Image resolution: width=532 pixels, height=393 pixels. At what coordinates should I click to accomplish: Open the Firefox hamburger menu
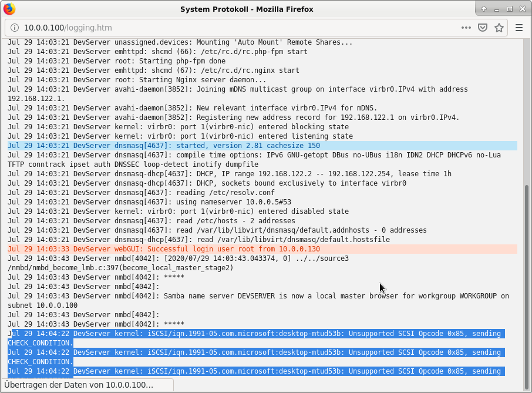518,28
